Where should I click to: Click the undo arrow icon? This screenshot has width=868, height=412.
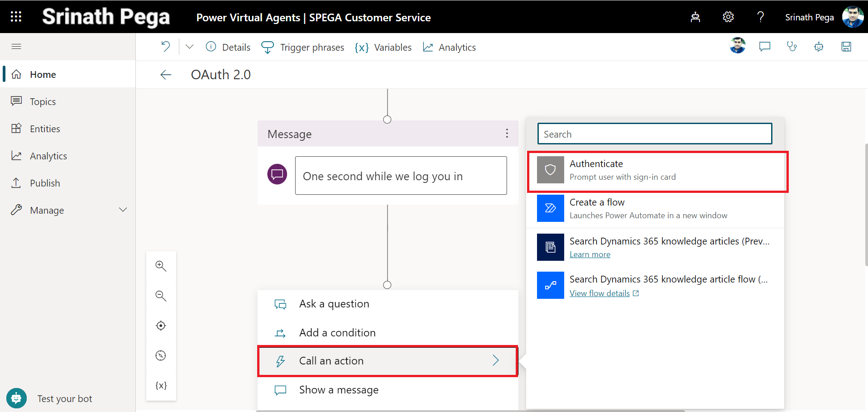(166, 47)
